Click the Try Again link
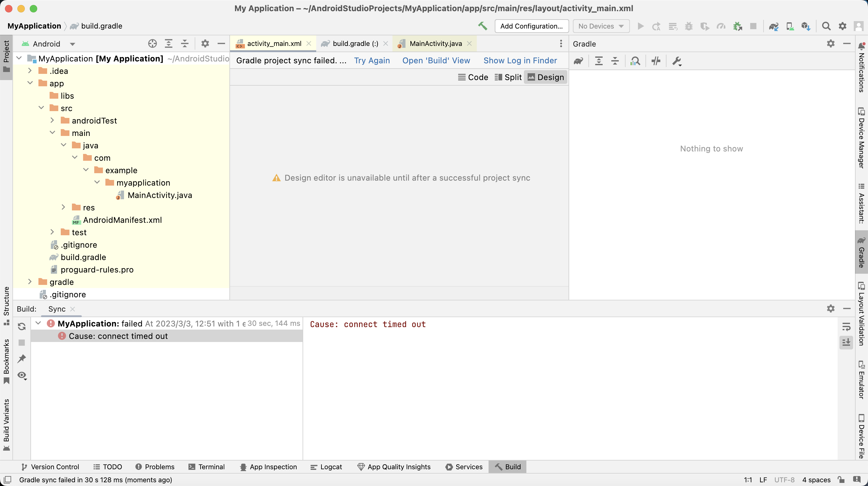Viewport: 868px width, 486px height. (372, 61)
